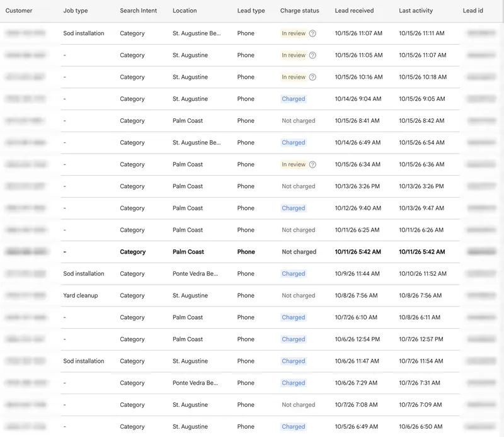Click last activity 10/10/26 11:52 AM

[x=423, y=274]
